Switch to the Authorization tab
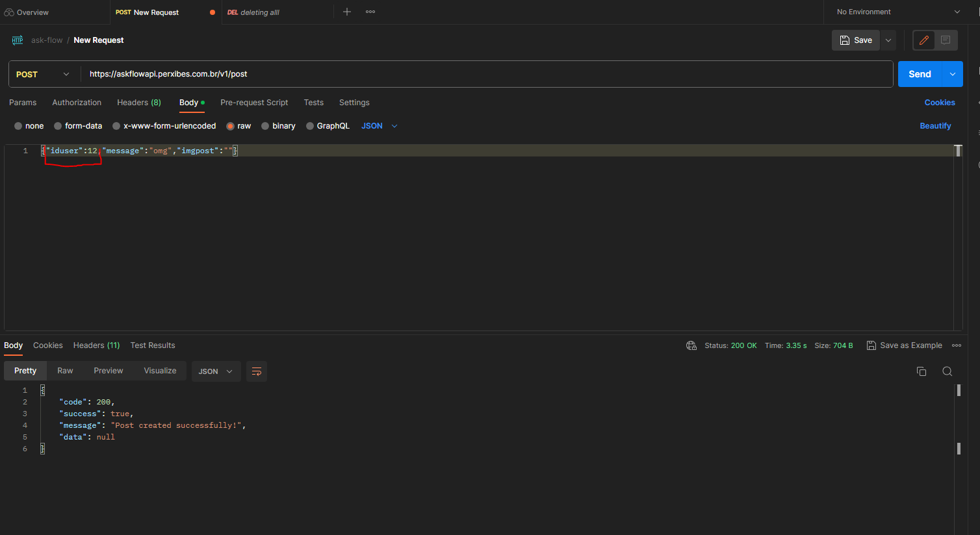The image size is (980, 535). pyautogui.click(x=77, y=103)
